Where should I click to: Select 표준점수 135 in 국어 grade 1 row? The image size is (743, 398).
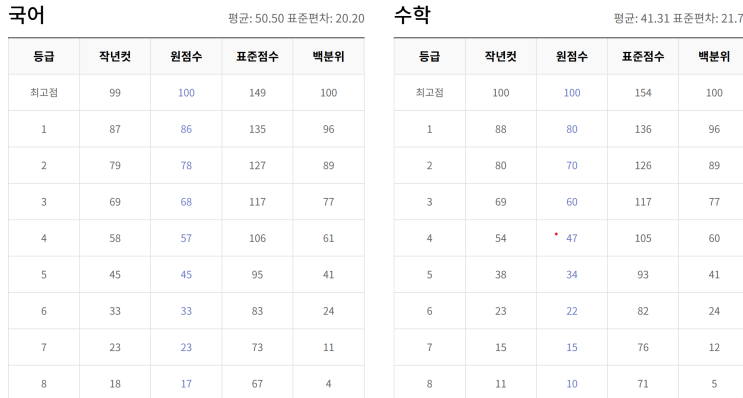[x=257, y=129]
